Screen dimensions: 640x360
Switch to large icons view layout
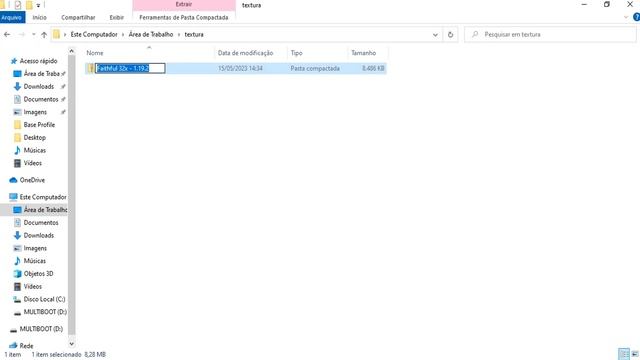coord(635,354)
